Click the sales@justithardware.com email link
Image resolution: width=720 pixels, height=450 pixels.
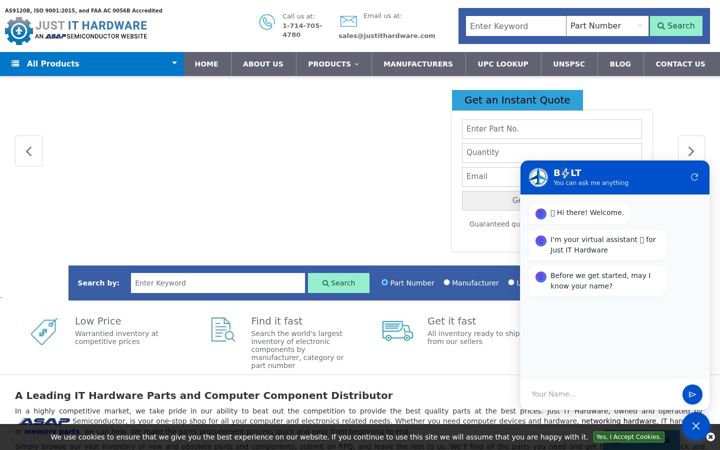[x=387, y=35]
